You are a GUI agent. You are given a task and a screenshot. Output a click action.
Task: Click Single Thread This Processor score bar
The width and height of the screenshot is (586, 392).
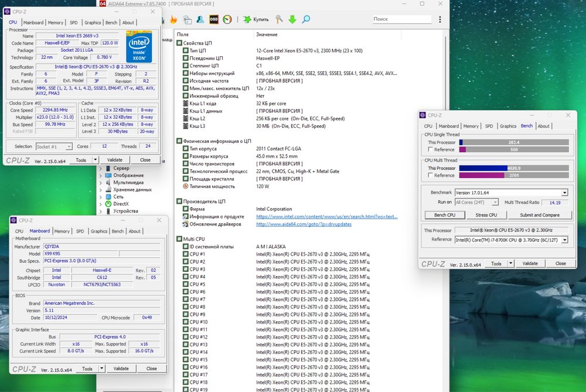coord(514,142)
